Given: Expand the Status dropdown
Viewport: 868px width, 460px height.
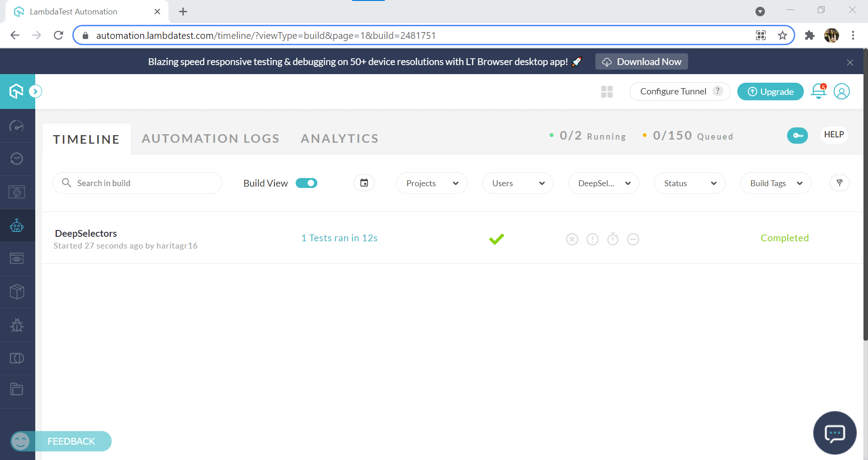Looking at the screenshot, I should (x=689, y=183).
